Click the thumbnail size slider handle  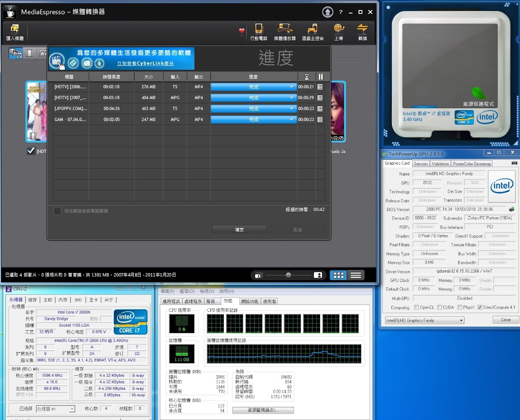click(288, 275)
